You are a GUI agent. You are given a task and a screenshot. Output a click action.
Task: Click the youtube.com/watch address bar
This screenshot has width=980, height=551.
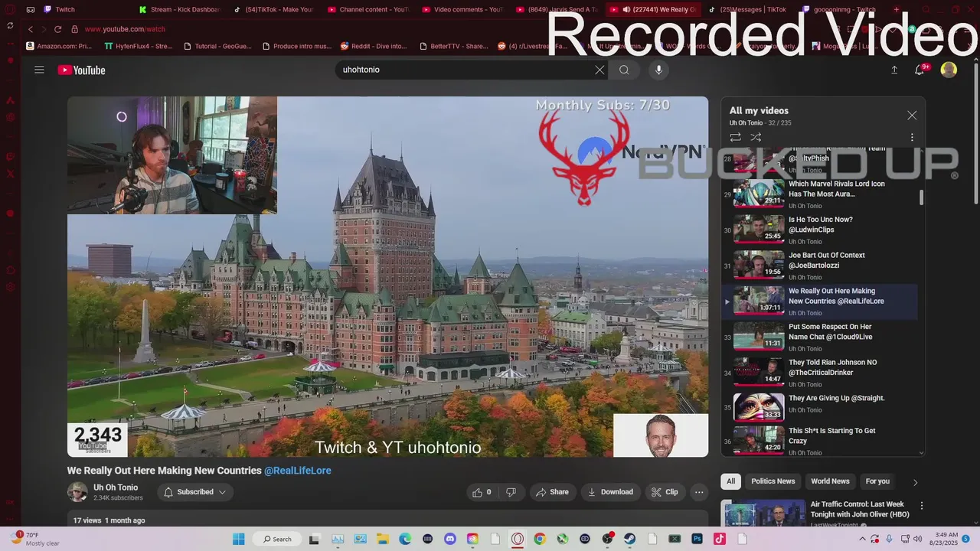pos(125,29)
